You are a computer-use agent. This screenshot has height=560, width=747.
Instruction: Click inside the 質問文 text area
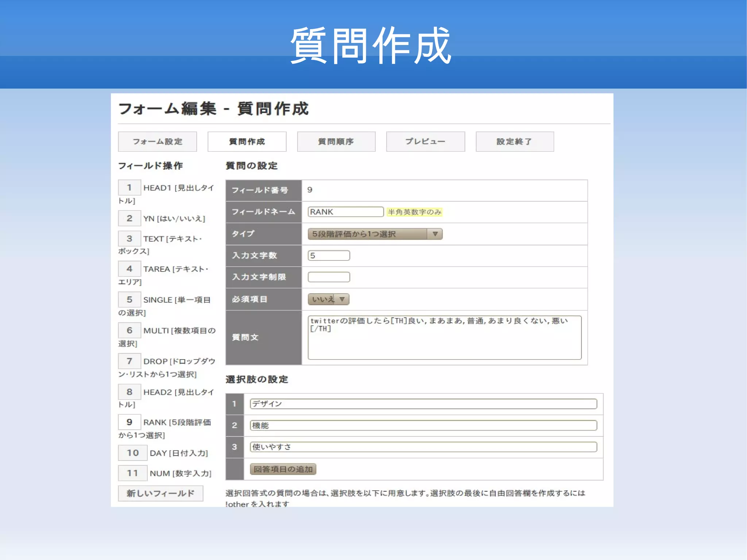click(x=445, y=337)
